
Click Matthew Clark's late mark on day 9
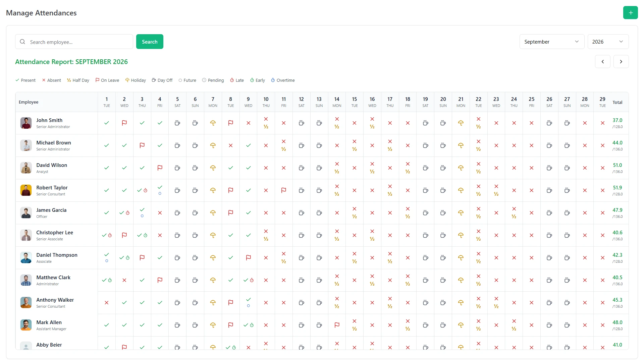coord(252,280)
